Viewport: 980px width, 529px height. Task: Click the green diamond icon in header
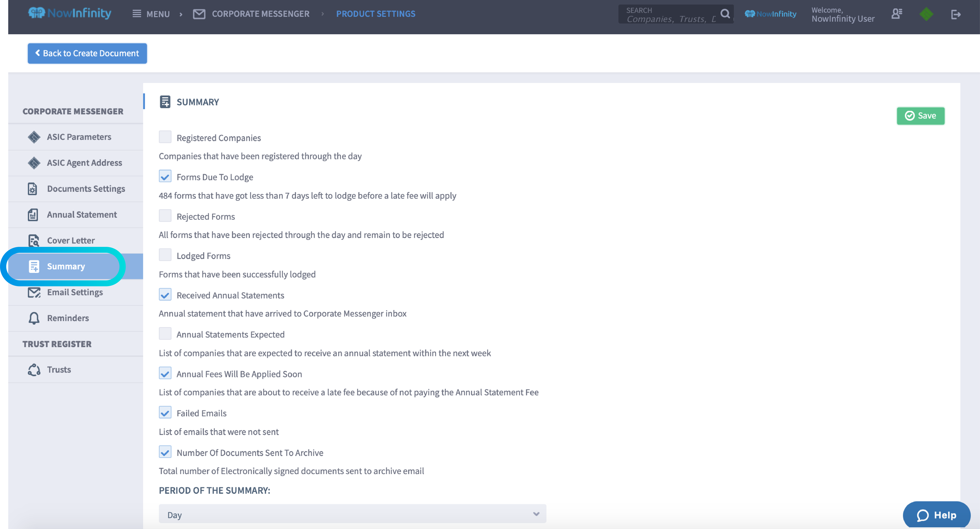click(x=926, y=14)
